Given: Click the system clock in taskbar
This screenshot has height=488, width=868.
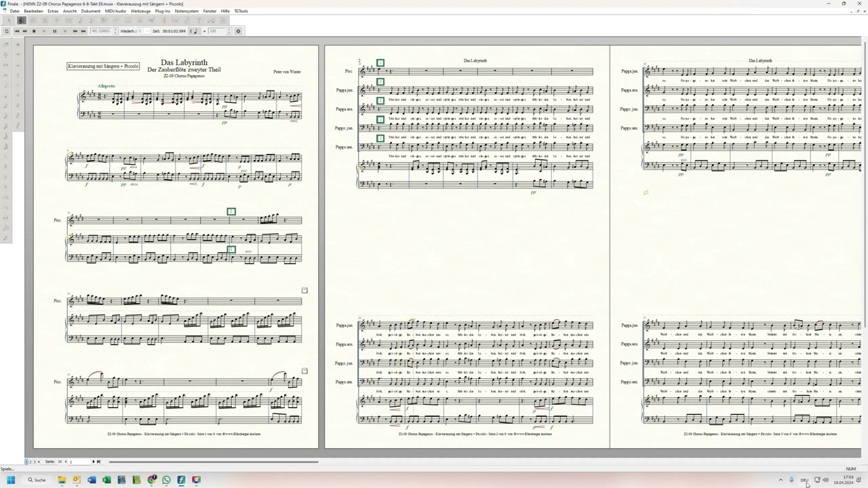Looking at the screenshot, I should pos(843,480).
